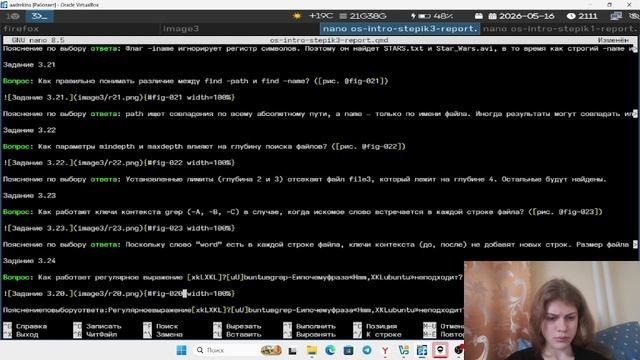
Task: Open Task View on the taskbar
Action: 292,350
